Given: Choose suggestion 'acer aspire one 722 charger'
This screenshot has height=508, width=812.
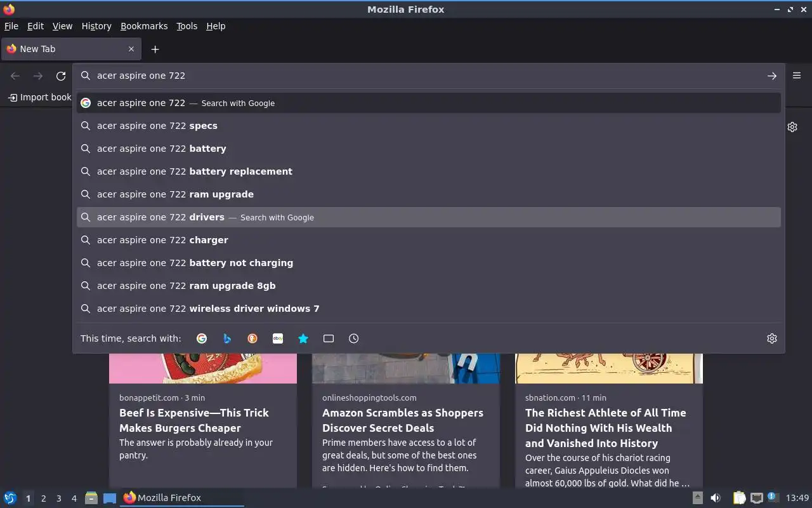Looking at the screenshot, I should (429, 240).
